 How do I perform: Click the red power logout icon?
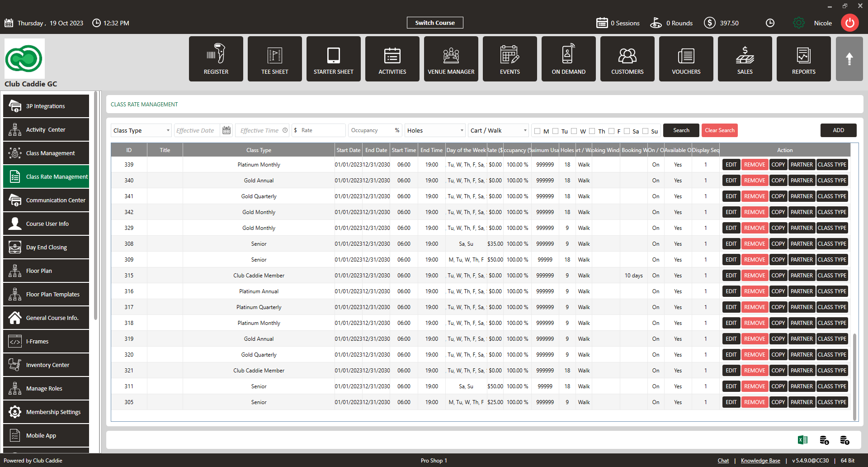click(849, 23)
